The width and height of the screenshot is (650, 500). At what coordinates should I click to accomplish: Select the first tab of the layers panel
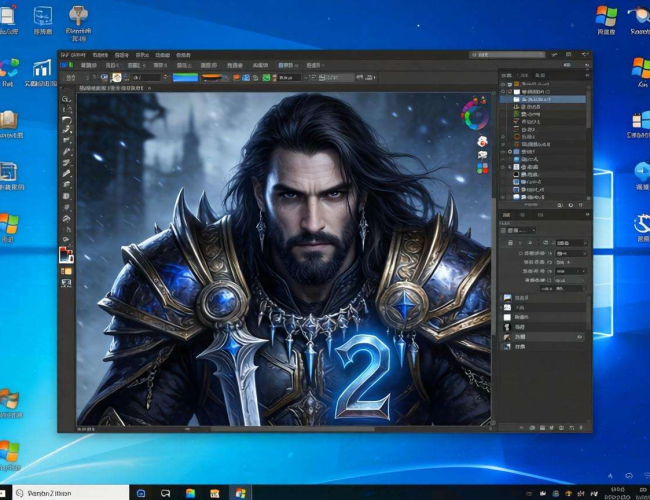(x=506, y=75)
